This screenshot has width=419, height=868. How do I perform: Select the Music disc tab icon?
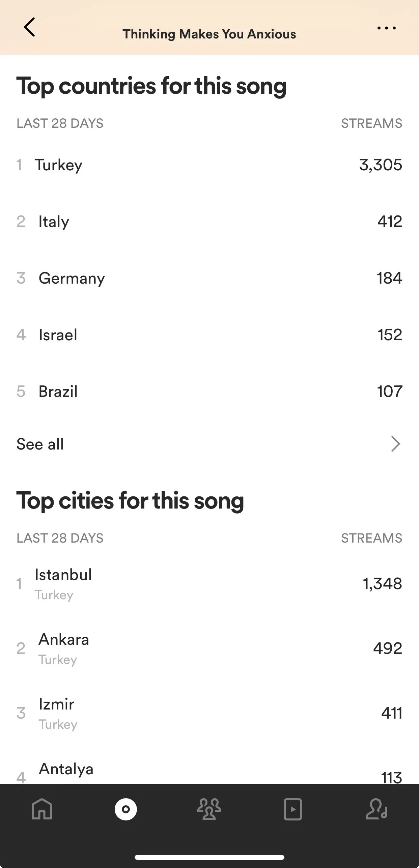[x=125, y=809]
